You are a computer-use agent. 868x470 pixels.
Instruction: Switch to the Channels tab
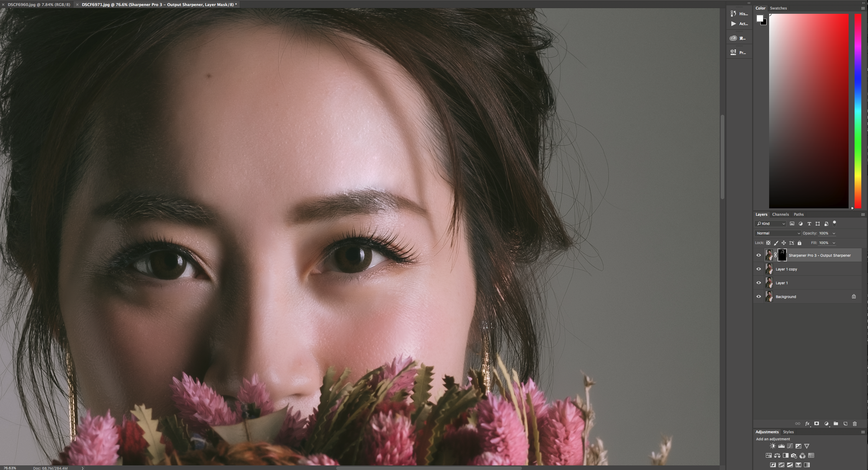click(780, 214)
